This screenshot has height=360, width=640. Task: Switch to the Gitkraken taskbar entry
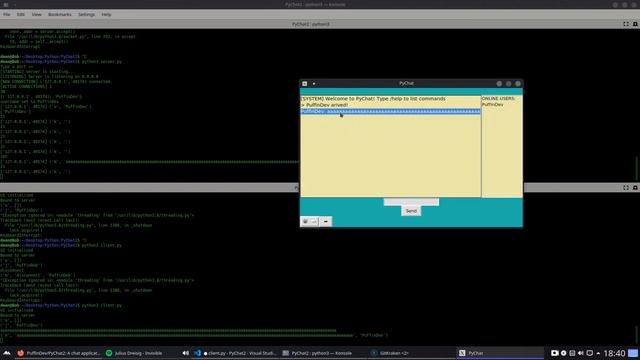(410, 353)
